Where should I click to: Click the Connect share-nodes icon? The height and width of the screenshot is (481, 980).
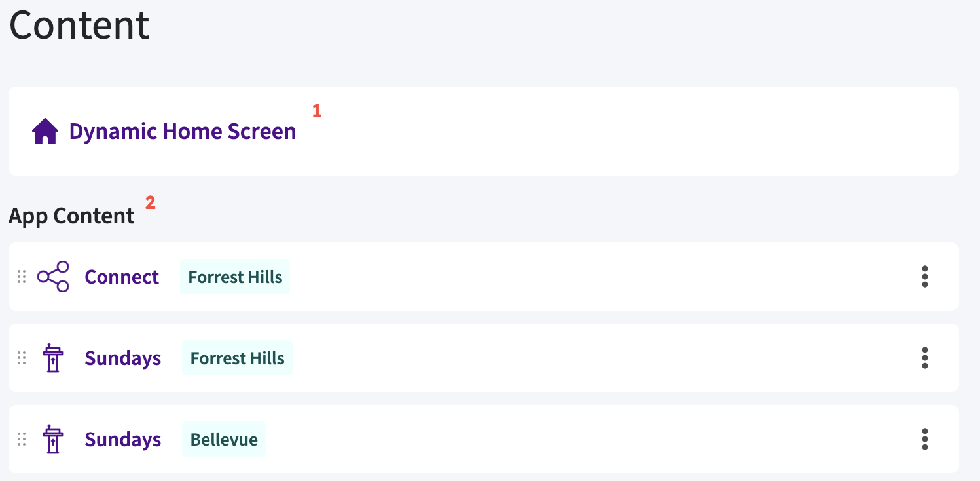pyautogui.click(x=53, y=277)
